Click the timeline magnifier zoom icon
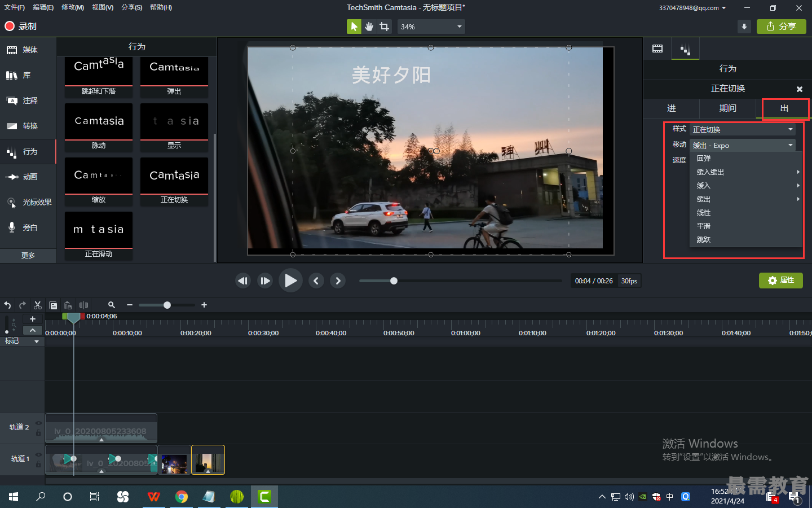 coord(112,305)
